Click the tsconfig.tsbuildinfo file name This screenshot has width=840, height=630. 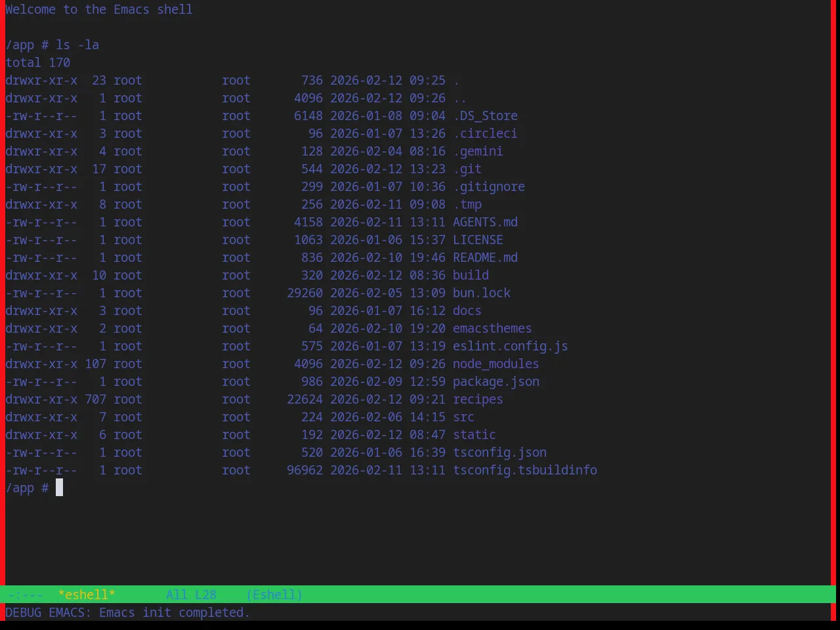pos(525,470)
